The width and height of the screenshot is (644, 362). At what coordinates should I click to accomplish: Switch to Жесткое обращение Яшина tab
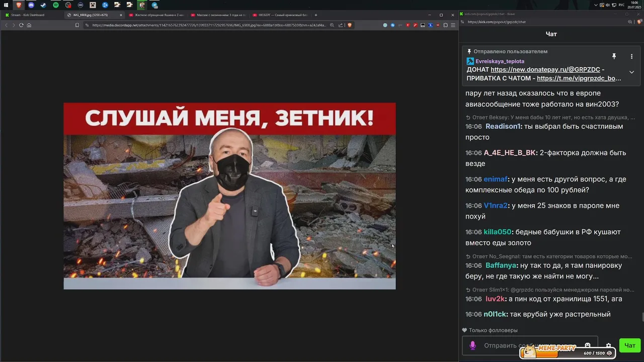[x=156, y=15]
